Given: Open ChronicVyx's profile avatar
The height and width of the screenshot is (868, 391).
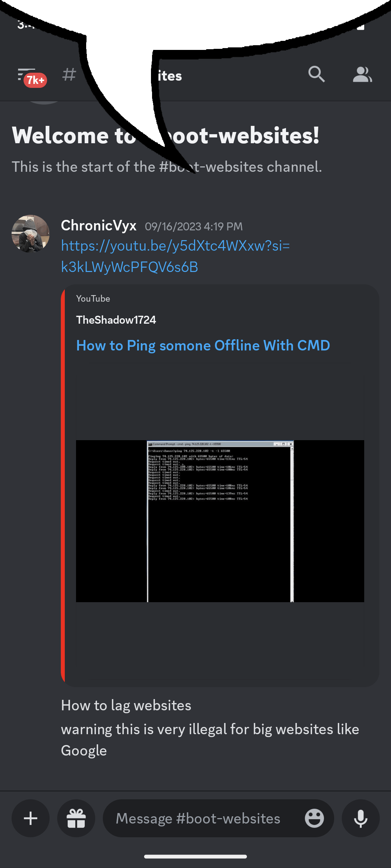Looking at the screenshot, I should 30,234.
